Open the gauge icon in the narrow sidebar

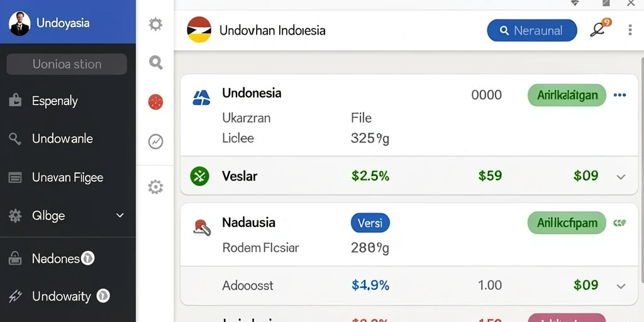(x=156, y=142)
